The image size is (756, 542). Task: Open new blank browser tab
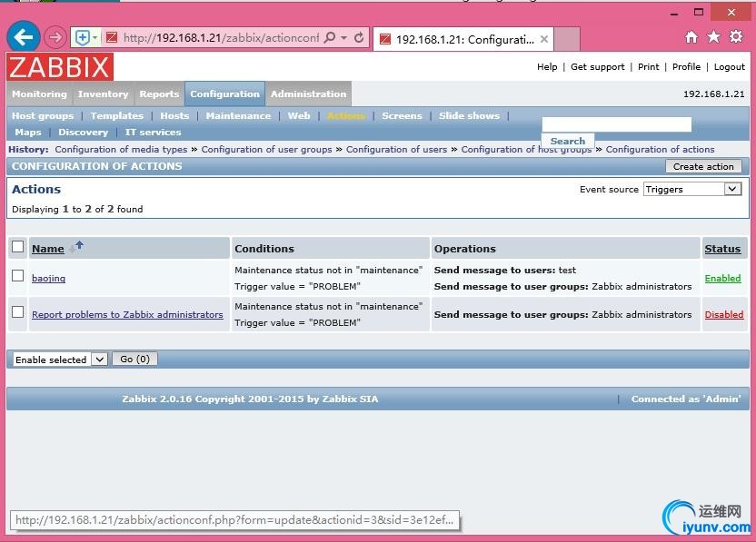[x=566, y=39]
